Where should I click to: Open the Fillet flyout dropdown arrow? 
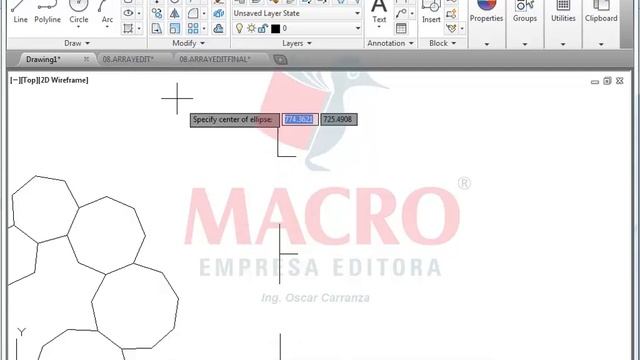[204, 13]
